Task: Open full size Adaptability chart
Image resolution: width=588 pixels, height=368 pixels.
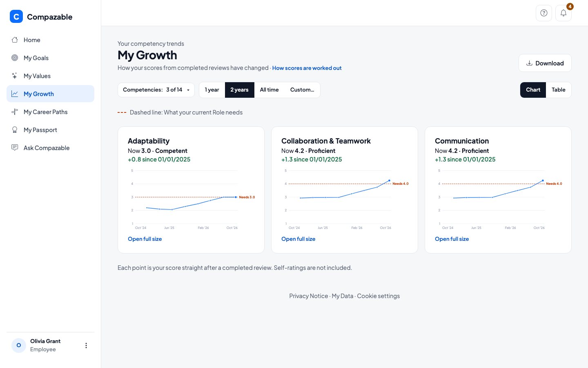Action: 145,239
